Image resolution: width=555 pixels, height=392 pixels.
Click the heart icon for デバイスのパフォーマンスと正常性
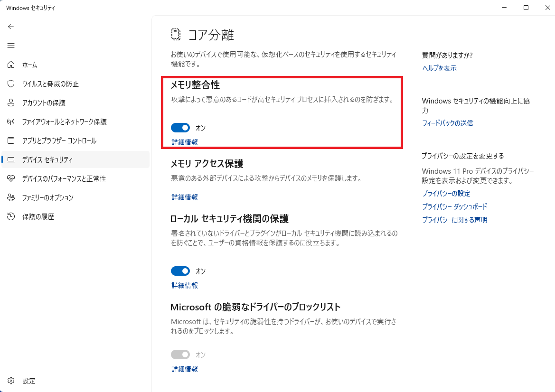tap(11, 178)
